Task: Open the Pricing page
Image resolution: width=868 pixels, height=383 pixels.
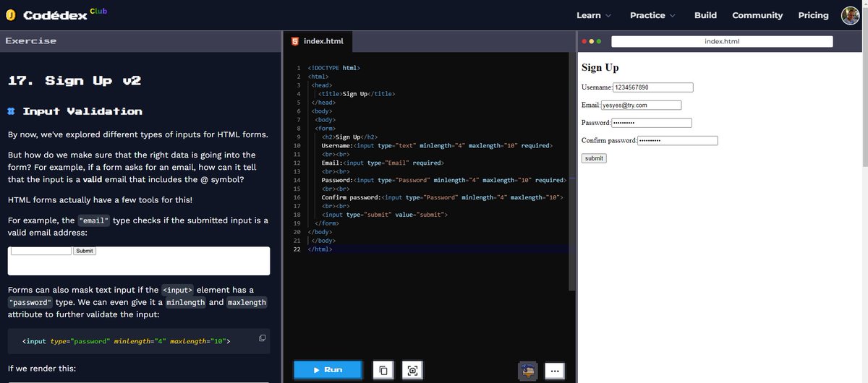Action: point(813,15)
